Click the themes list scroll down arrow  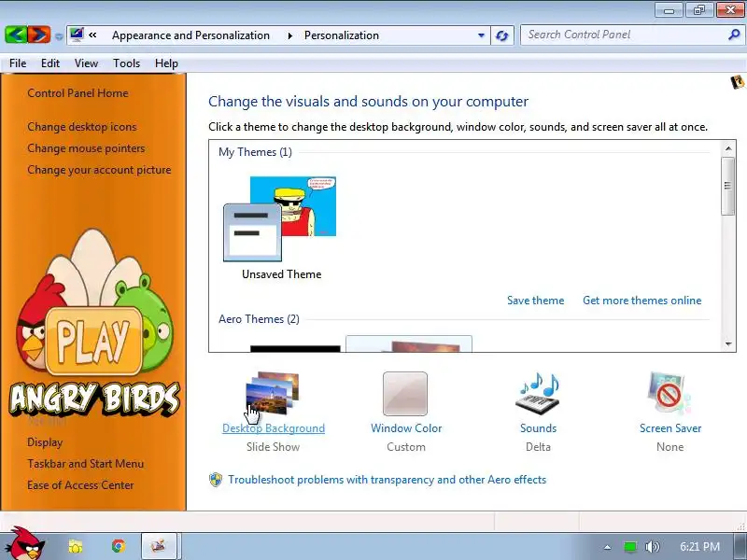(x=728, y=343)
